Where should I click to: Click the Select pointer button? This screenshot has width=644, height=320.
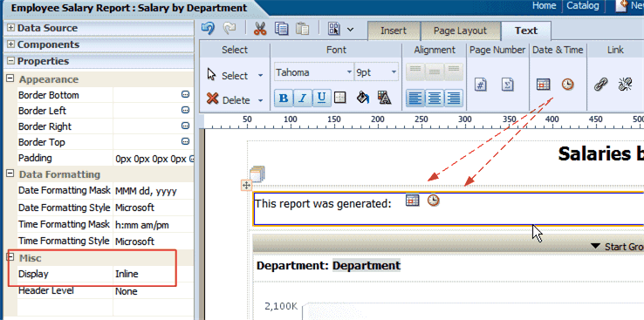(x=229, y=76)
